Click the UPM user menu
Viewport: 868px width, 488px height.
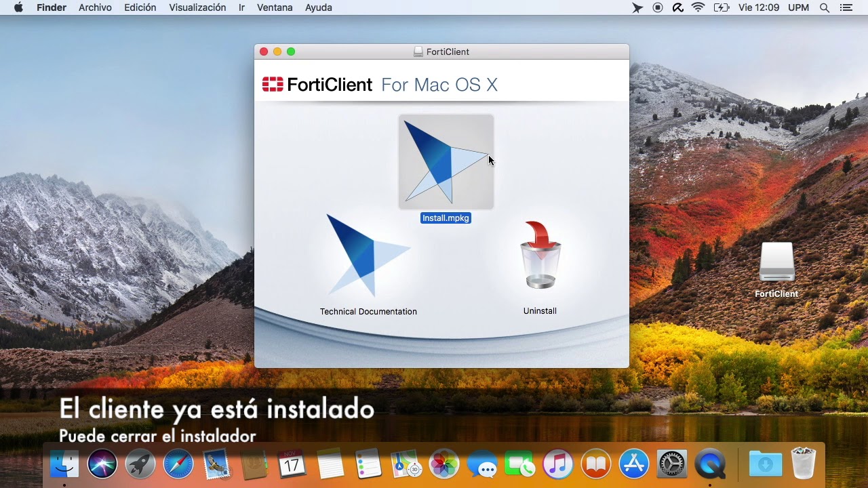[x=799, y=7]
